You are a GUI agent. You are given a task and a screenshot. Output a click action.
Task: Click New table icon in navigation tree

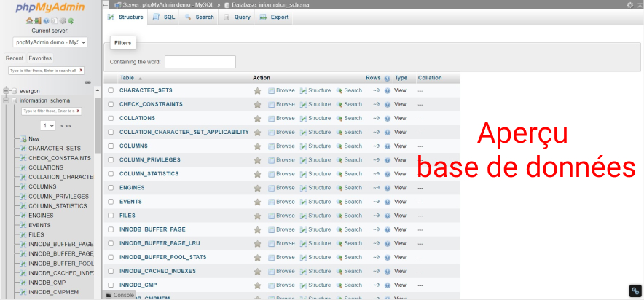[x=23, y=139]
